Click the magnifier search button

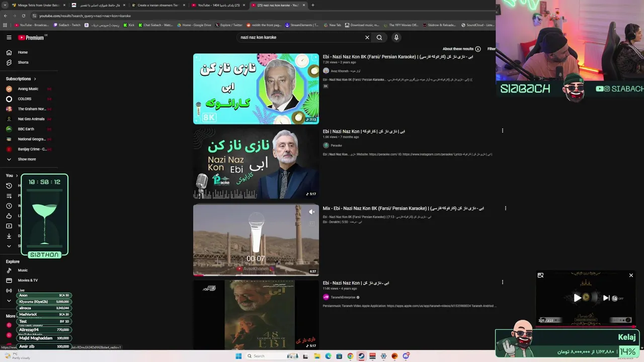tap(379, 37)
